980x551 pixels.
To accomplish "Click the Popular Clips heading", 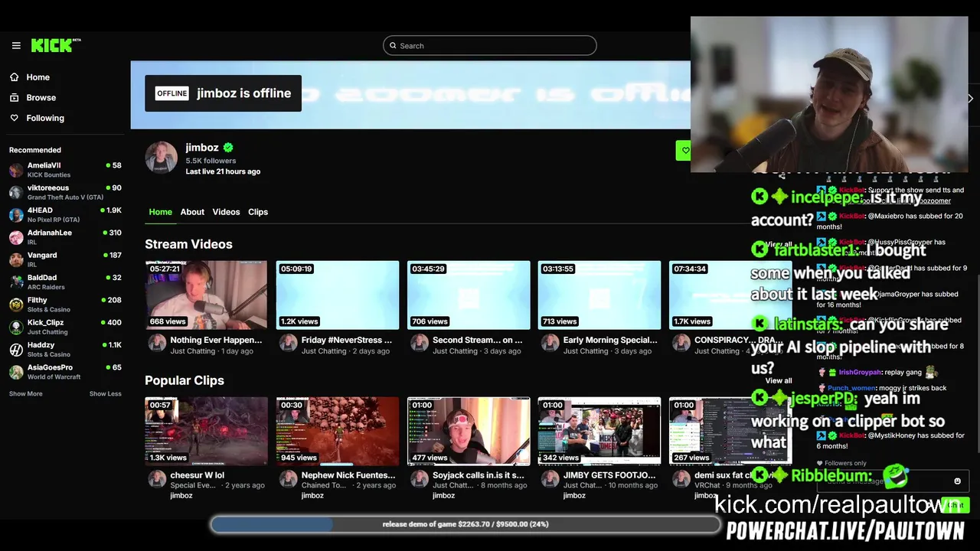I will point(185,380).
